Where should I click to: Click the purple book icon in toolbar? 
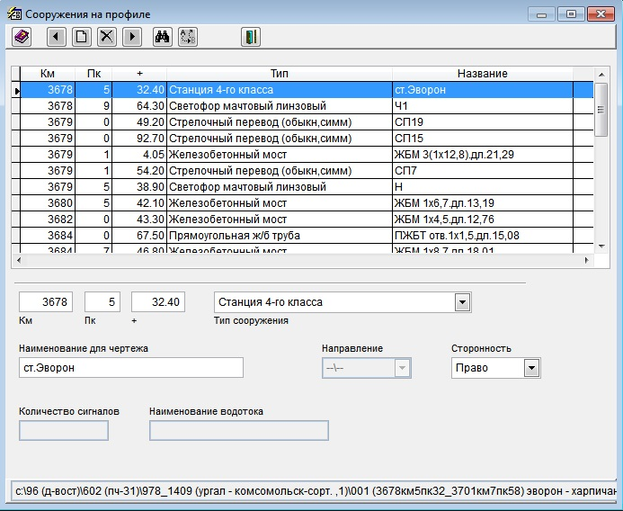point(22,37)
